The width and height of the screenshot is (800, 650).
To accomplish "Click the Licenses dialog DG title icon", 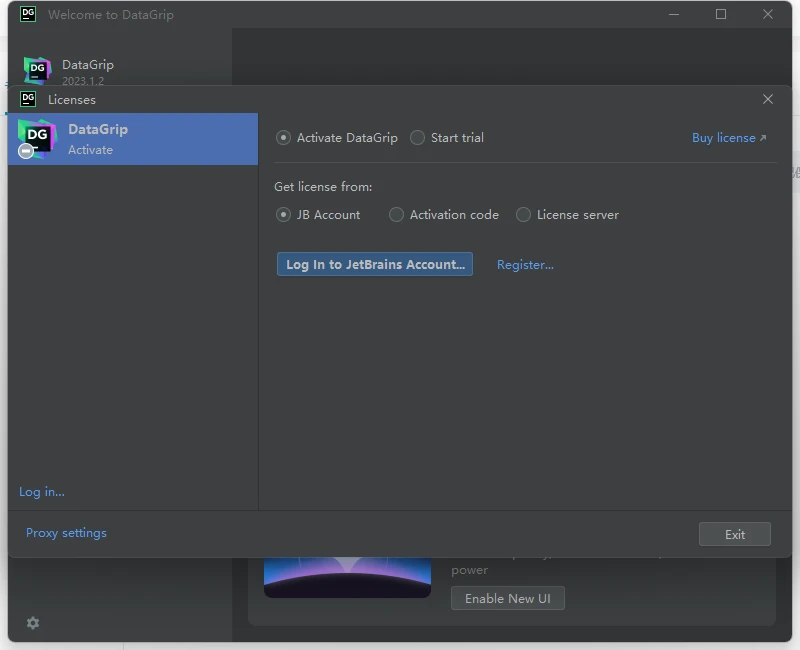I will [28, 99].
